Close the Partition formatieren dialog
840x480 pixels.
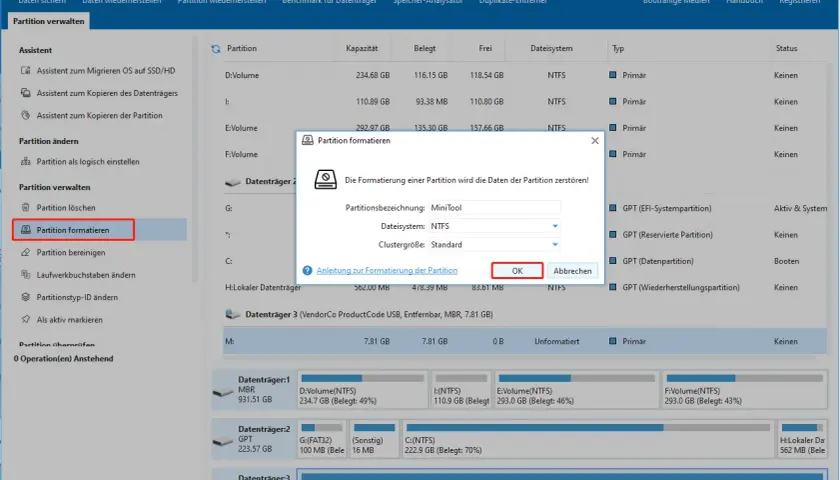pyautogui.click(x=595, y=140)
